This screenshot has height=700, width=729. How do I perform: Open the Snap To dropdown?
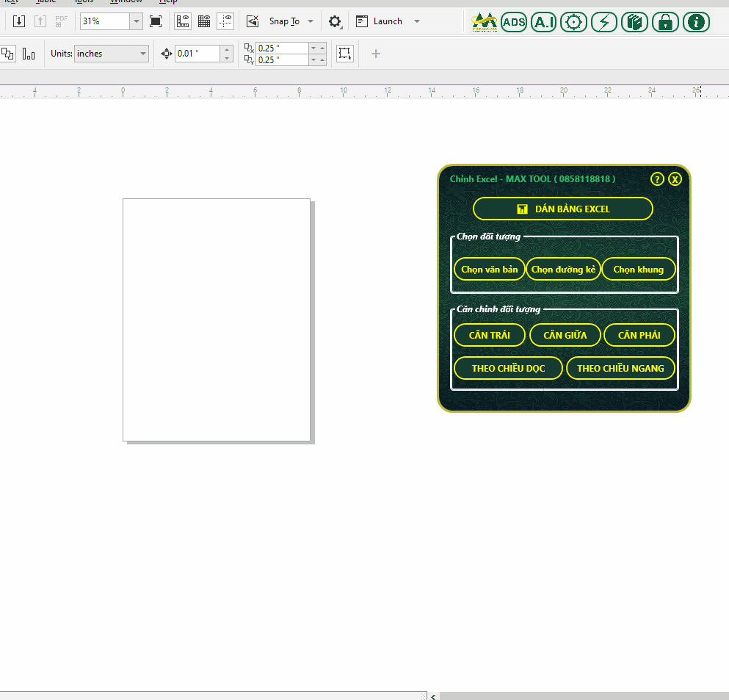(x=311, y=21)
